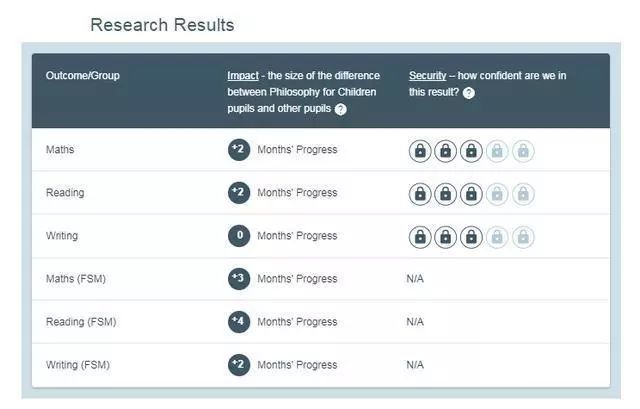Open the underlined Security link in header
The width and height of the screenshot is (640, 409).
[x=428, y=76]
